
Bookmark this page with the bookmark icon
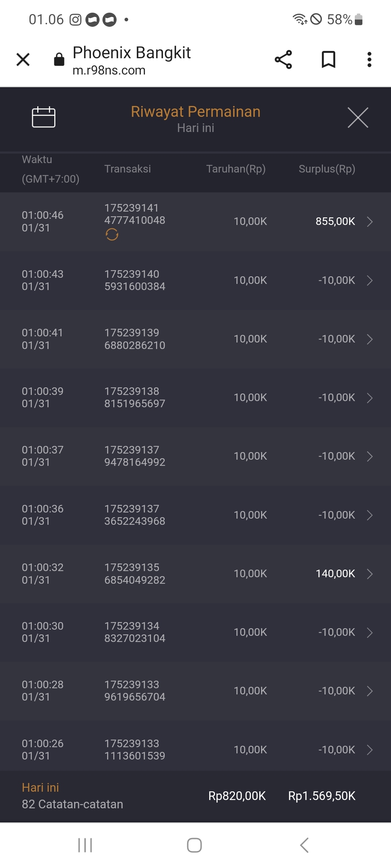[x=328, y=59]
